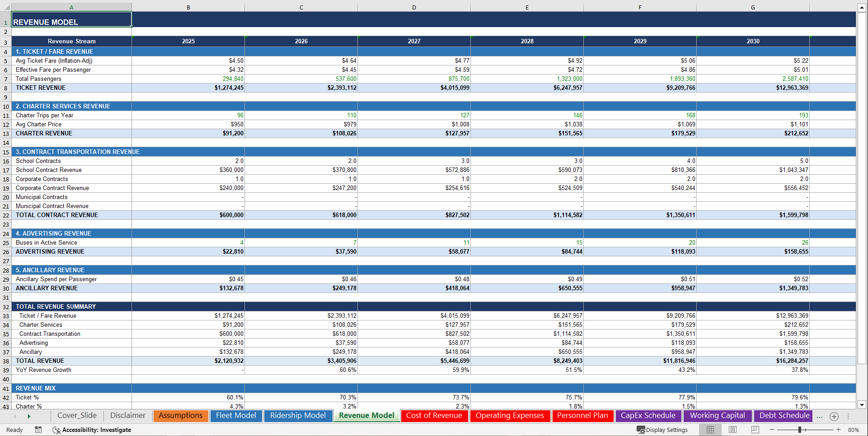
Task: Select the Page Layout view icon
Action: coord(732,430)
